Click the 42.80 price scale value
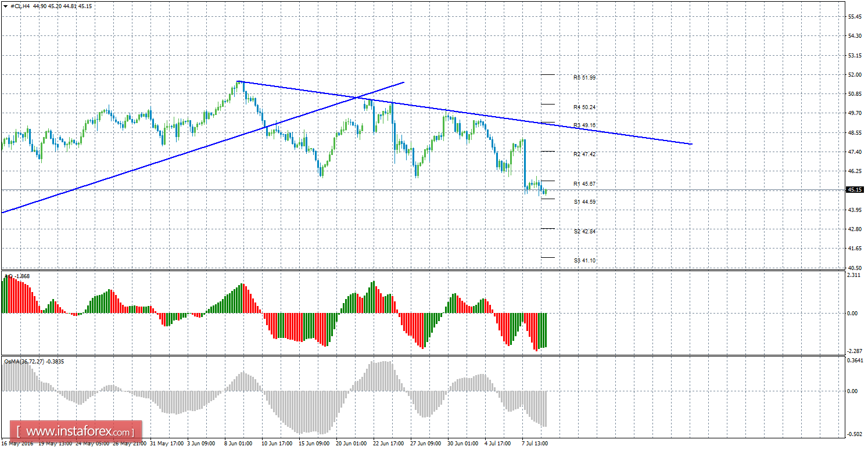Image resolution: width=868 pixels, height=450 pixels. click(x=855, y=229)
